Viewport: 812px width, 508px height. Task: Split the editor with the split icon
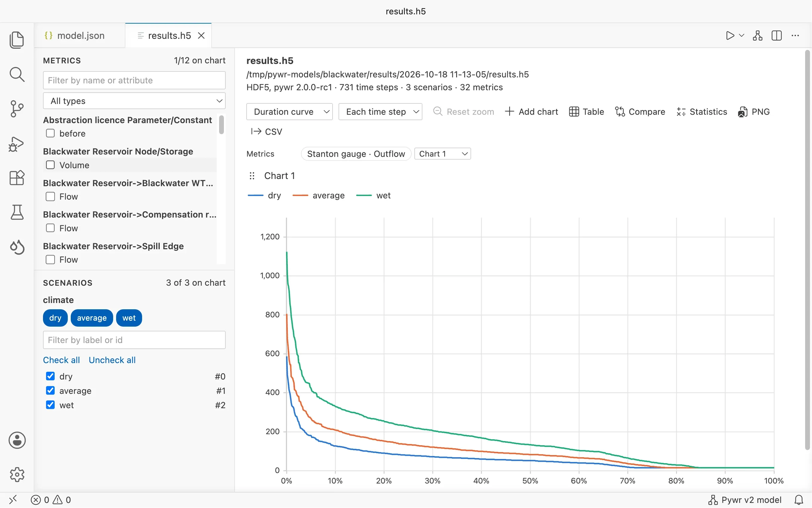coord(777,36)
